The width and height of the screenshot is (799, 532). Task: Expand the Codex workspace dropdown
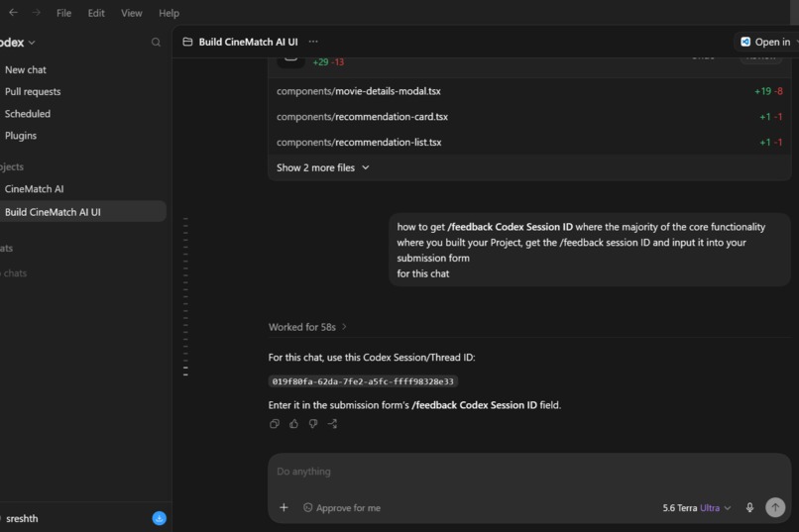pyautogui.click(x=17, y=43)
